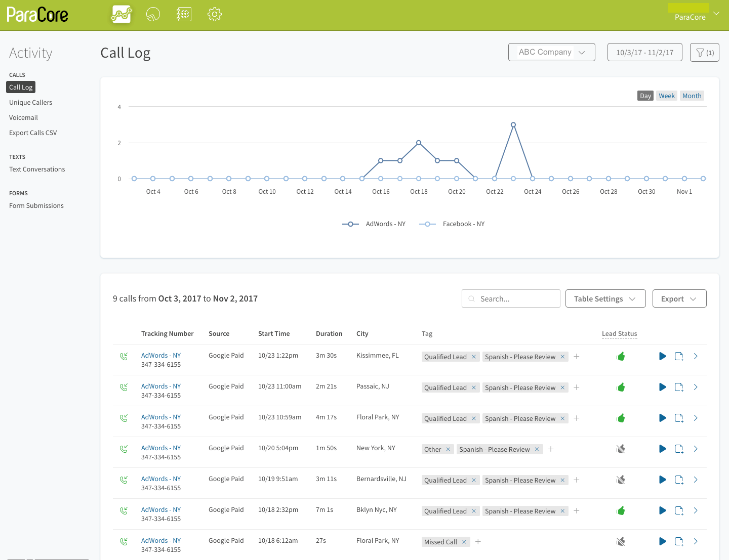
Task: Sort by Start Time column header
Action: (274, 333)
